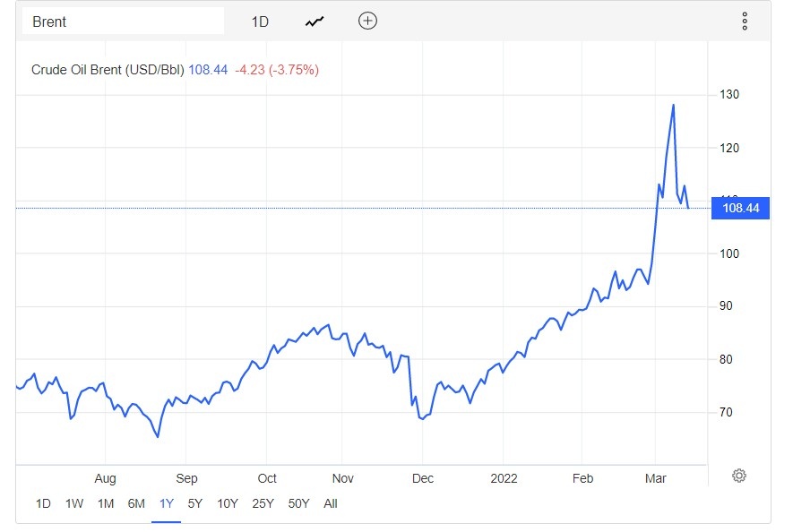
Task: Show the 5Y price history
Action: [x=195, y=503]
